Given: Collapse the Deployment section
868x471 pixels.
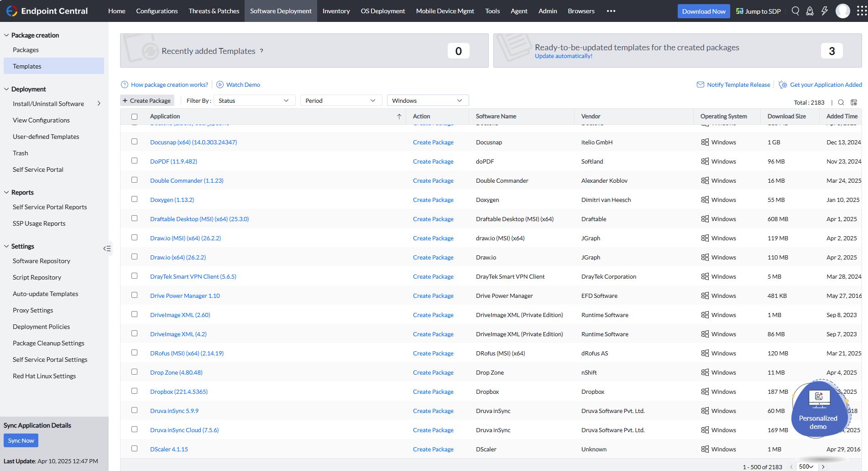Looking at the screenshot, I should click(6, 89).
